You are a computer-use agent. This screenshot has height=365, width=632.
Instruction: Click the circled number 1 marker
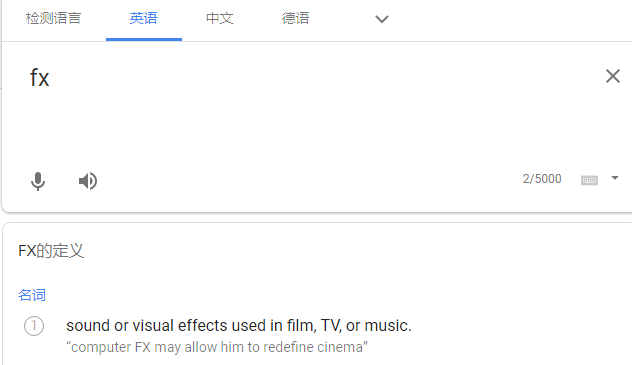[x=34, y=326]
